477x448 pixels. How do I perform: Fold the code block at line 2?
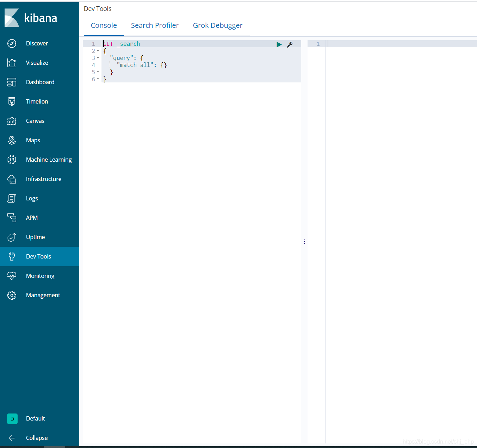pos(98,51)
